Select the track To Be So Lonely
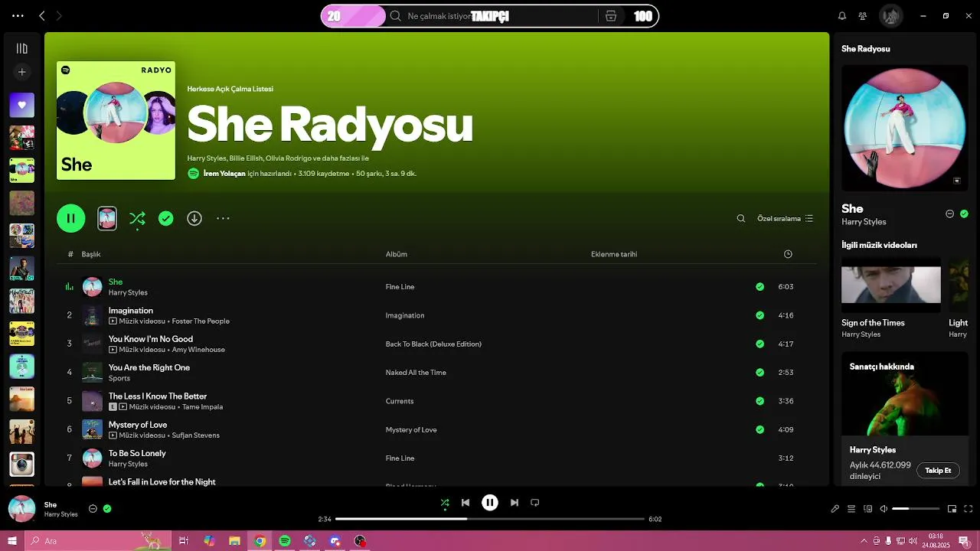Image resolution: width=980 pixels, height=551 pixels. (137, 453)
